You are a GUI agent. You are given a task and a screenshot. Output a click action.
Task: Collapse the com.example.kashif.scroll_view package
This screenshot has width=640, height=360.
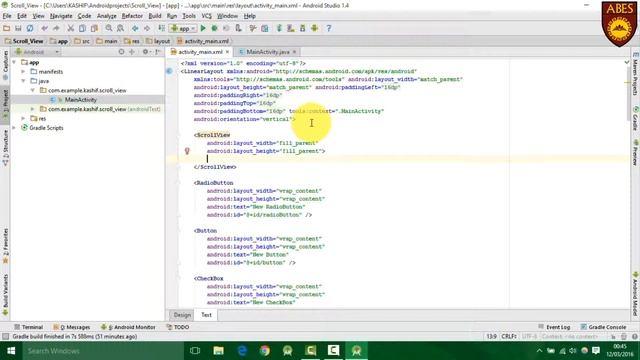pos(33,90)
